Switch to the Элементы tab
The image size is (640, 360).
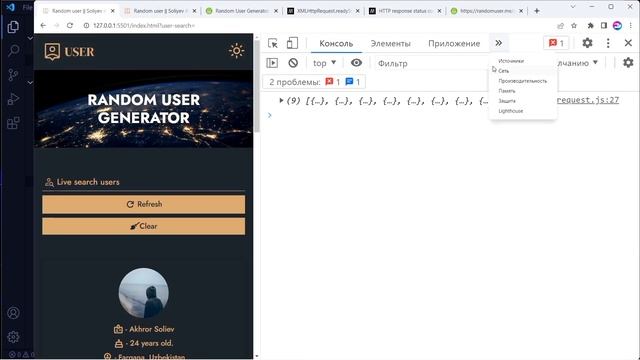(x=390, y=43)
